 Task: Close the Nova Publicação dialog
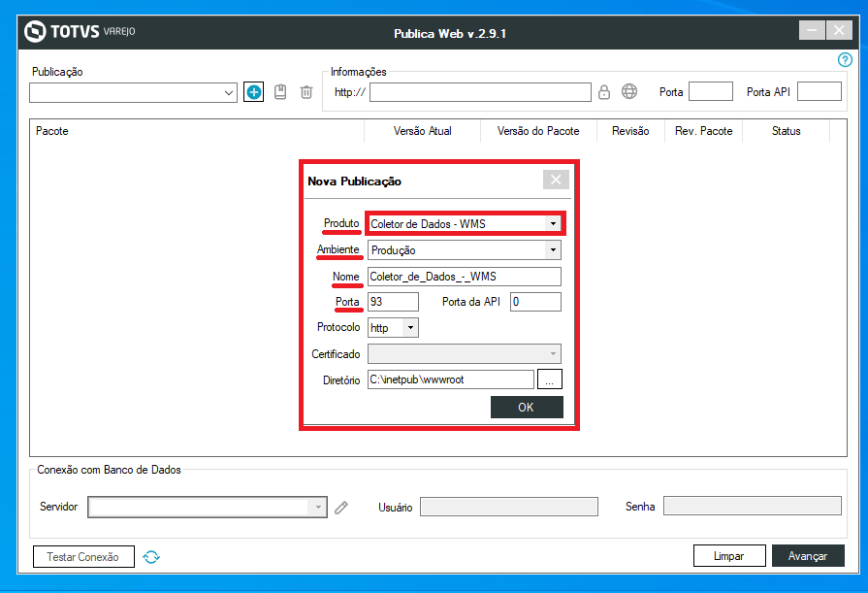[x=556, y=180]
